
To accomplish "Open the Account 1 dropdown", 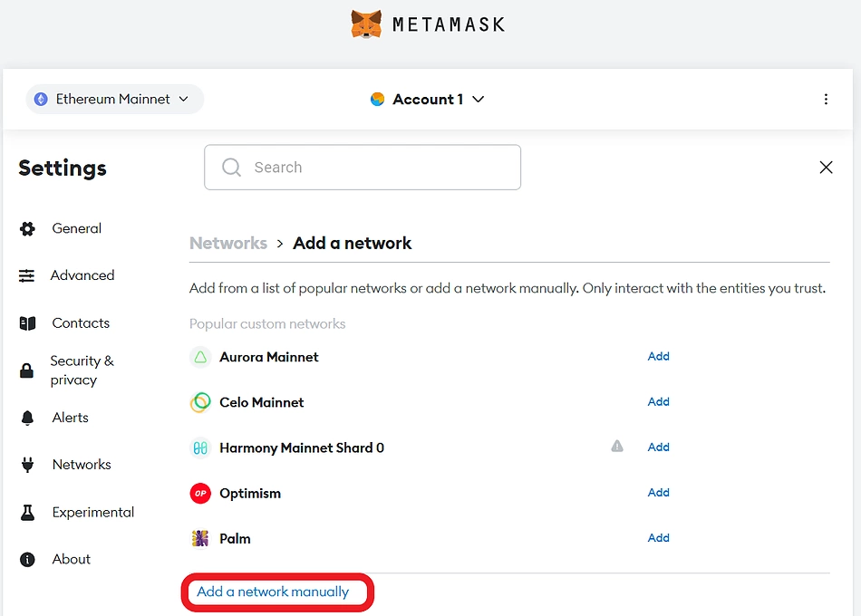I will [428, 100].
